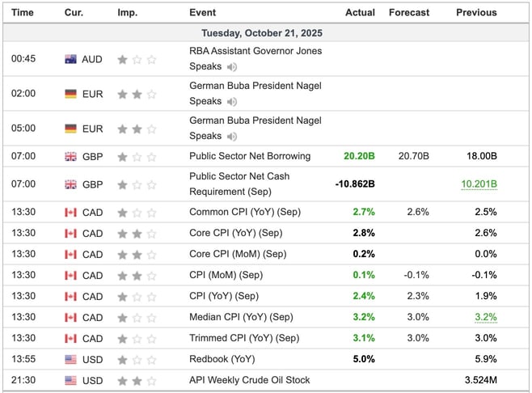
Task: Click the Canadian flag on the Common CPI row
Action: (71, 212)
